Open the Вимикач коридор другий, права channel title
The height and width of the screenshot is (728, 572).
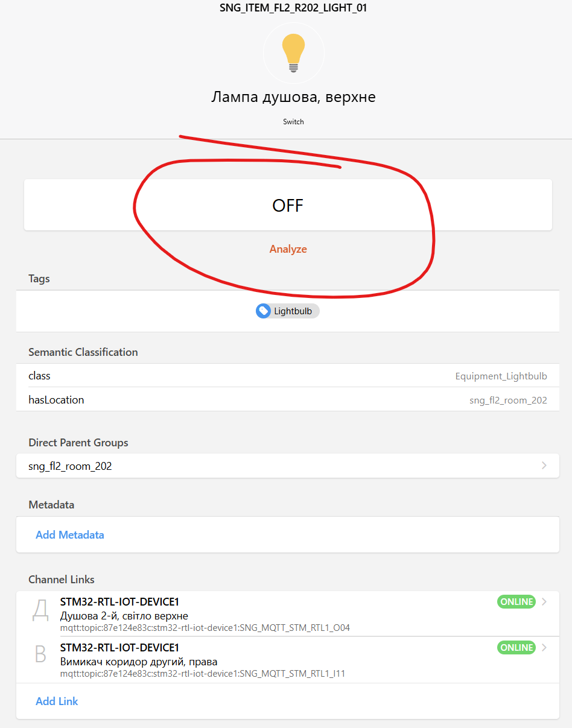tap(139, 662)
